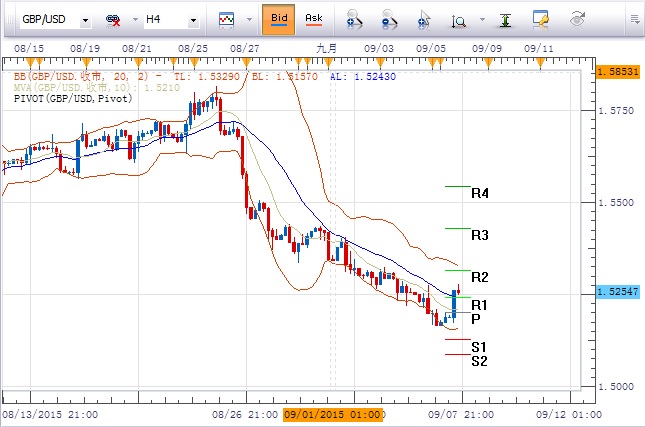This screenshot has height=427, width=645.
Task: Click the 九月 month label
Action: (x=327, y=49)
